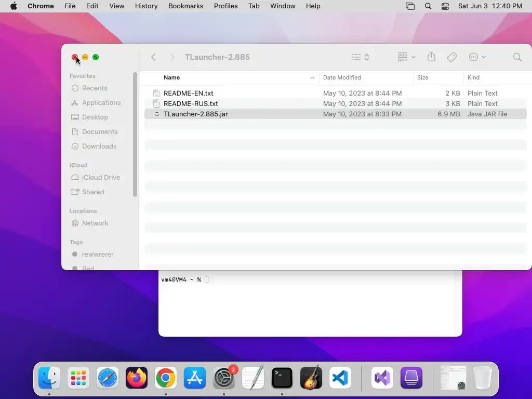Sort files by Name column
Viewport: 532px width, 399px height.
pyautogui.click(x=171, y=77)
